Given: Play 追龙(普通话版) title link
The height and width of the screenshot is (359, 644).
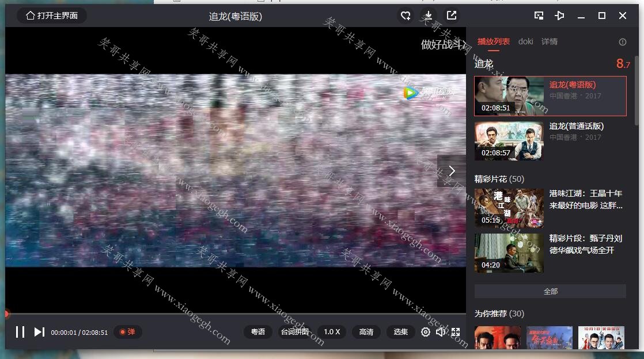Looking at the screenshot, I should point(577,127).
